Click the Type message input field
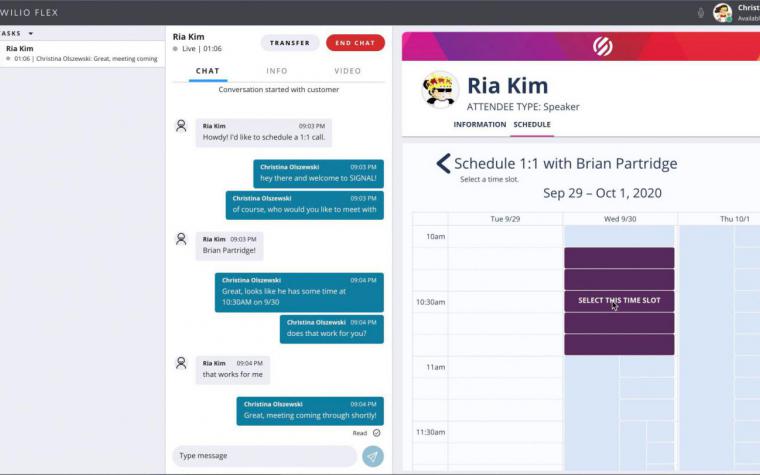 (x=265, y=456)
